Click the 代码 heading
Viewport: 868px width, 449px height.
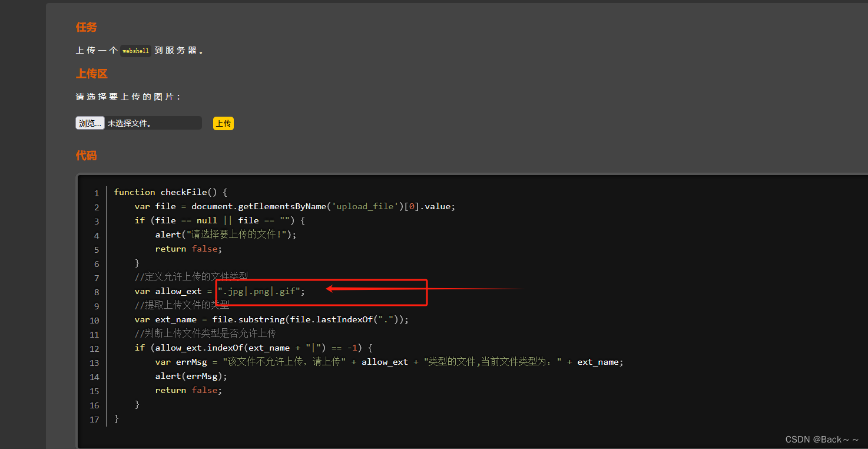click(x=86, y=156)
